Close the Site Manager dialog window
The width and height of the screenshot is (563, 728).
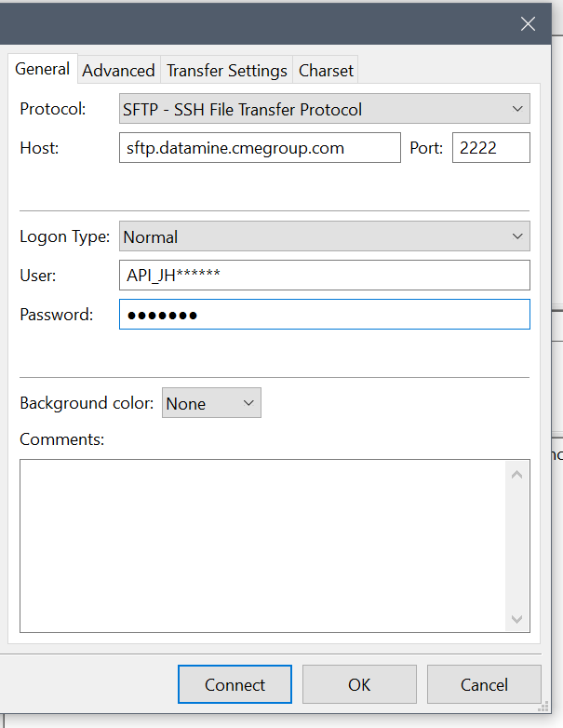click(x=528, y=24)
